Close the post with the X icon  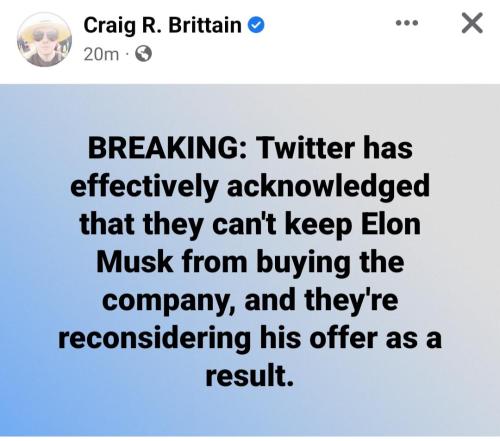click(x=472, y=23)
